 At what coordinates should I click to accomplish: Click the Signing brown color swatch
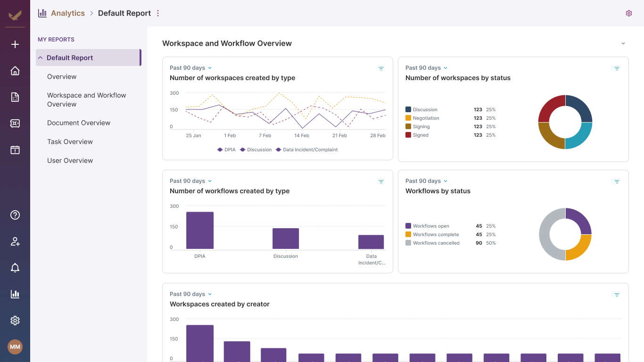[408, 126]
